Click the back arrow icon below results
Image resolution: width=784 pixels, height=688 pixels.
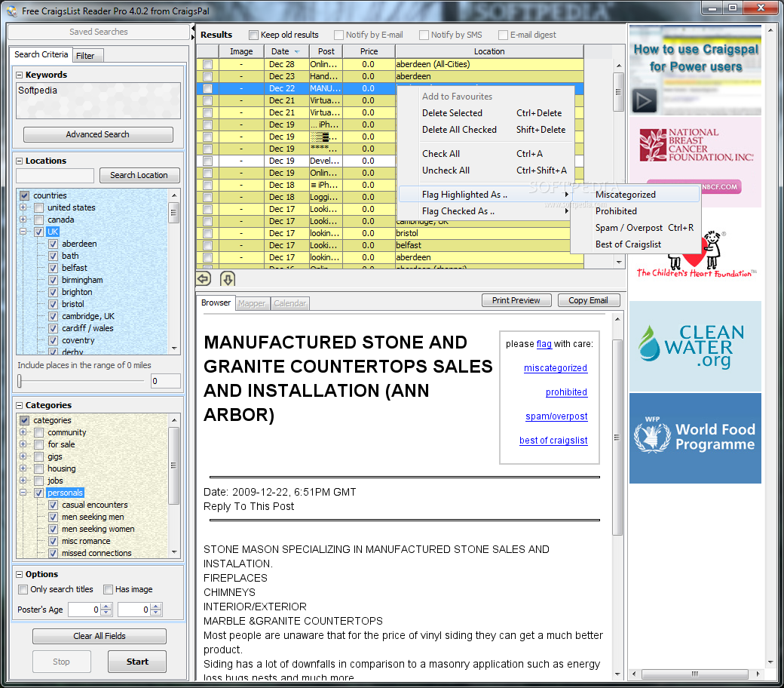[204, 278]
